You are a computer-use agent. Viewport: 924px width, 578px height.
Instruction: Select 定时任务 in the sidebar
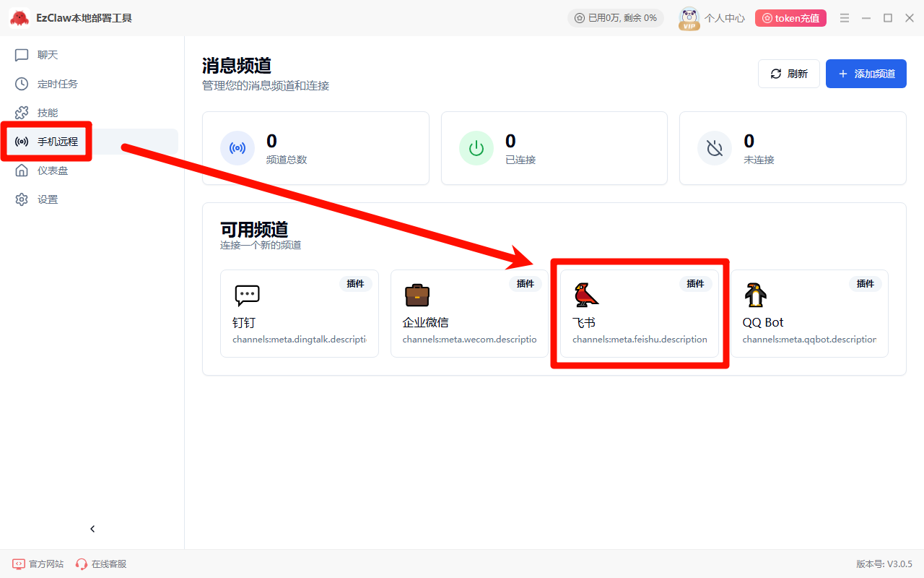tap(57, 84)
